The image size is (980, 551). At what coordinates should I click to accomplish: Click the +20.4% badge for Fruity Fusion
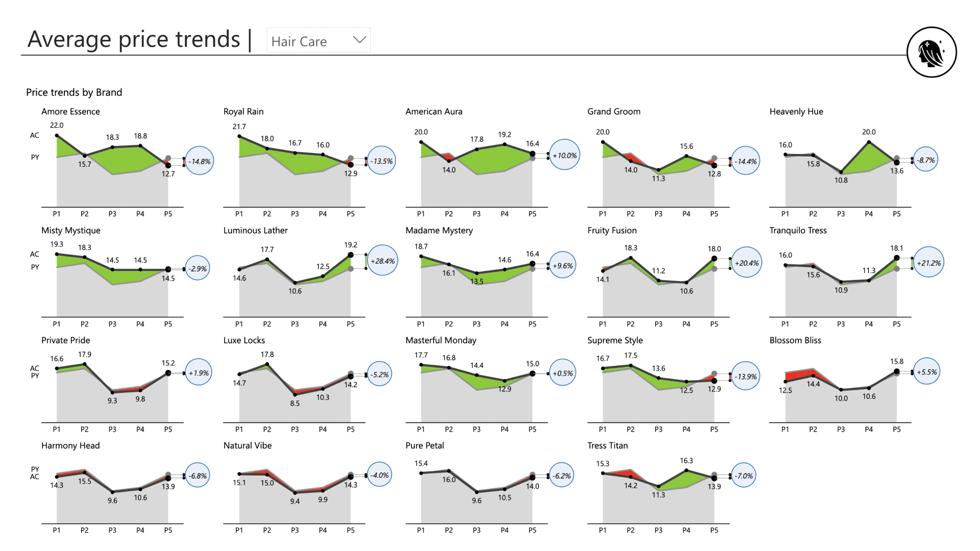746,262
